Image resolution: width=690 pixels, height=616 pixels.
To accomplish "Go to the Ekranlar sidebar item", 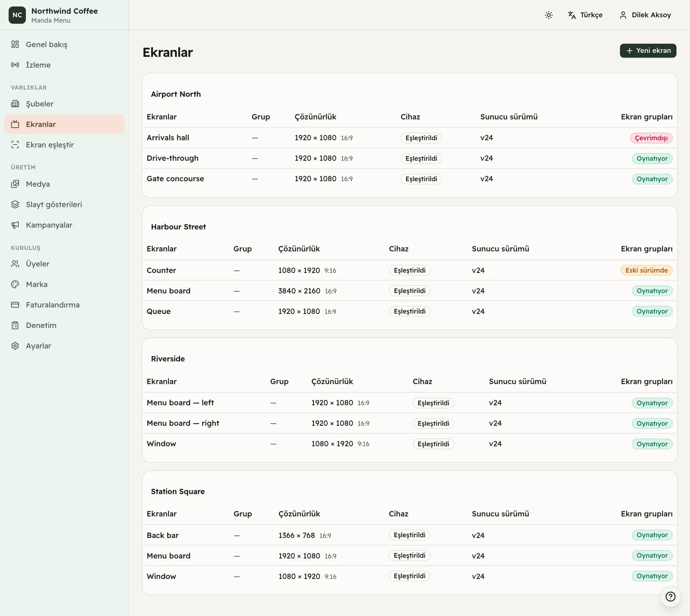I will tap(64, 124).
